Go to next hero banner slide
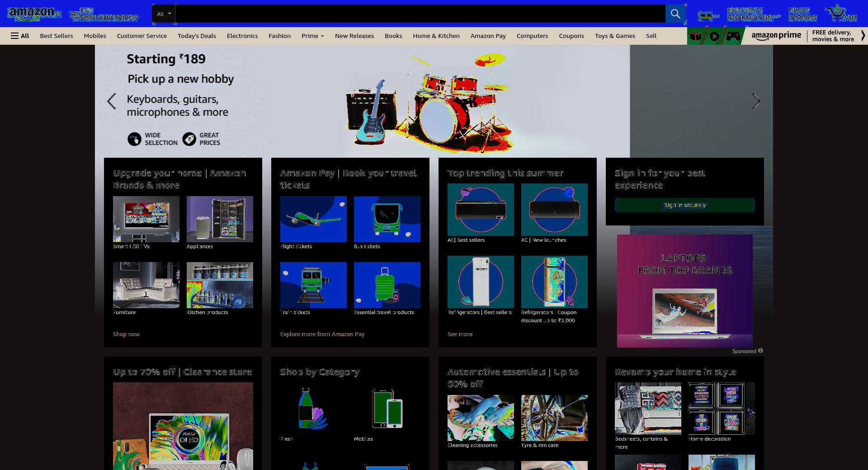The width and height of the screenshot is (868, 470). tap(756, 101)
